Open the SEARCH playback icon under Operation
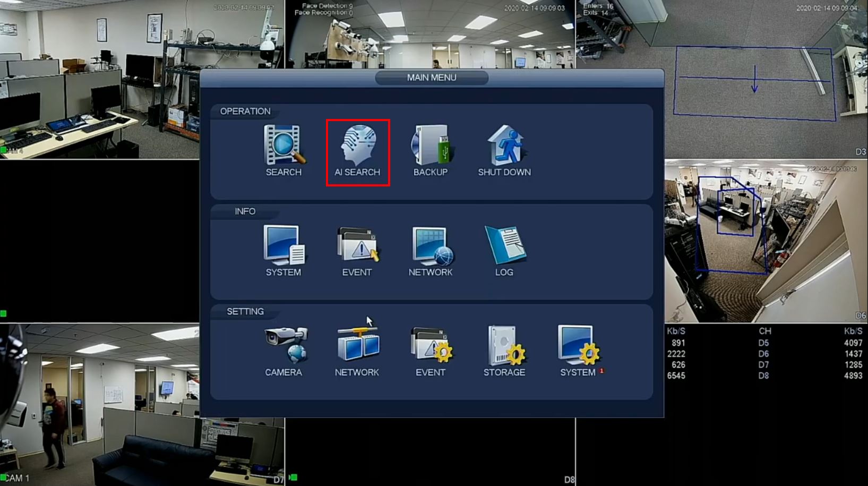The image size is (868, 486). pyautogui.click(x=283, y=151)
